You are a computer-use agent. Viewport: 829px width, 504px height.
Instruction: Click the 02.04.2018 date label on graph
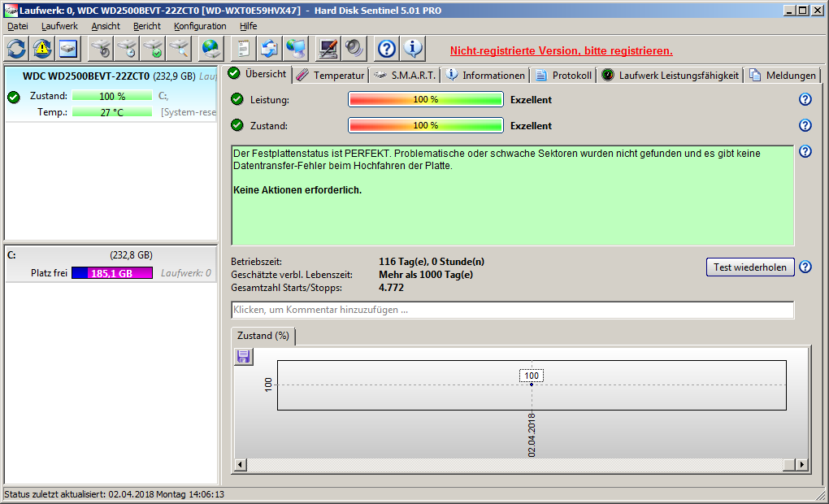532,435
